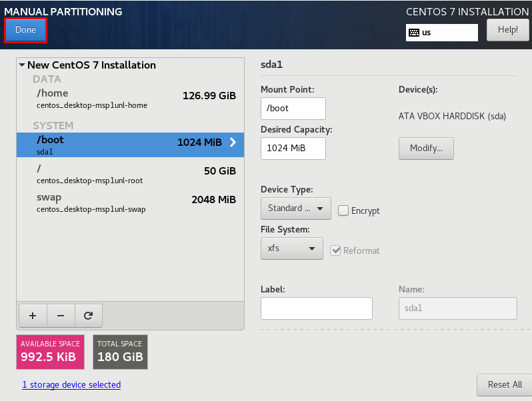The width and height of the screenshot is (532, 401).
Task: Click the plus icon to add mount point
Action: click(x=33, y=316)
